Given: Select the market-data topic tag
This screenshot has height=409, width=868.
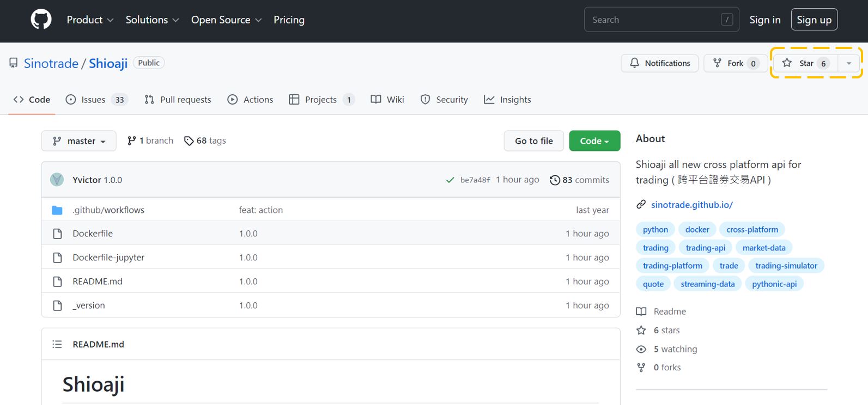Looking at the screenshot, I should point(764,248).
